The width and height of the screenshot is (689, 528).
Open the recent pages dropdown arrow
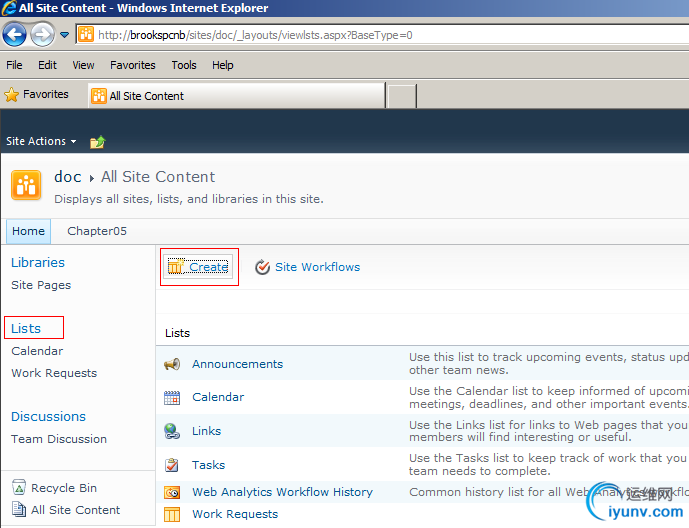[x=65, y=35]
